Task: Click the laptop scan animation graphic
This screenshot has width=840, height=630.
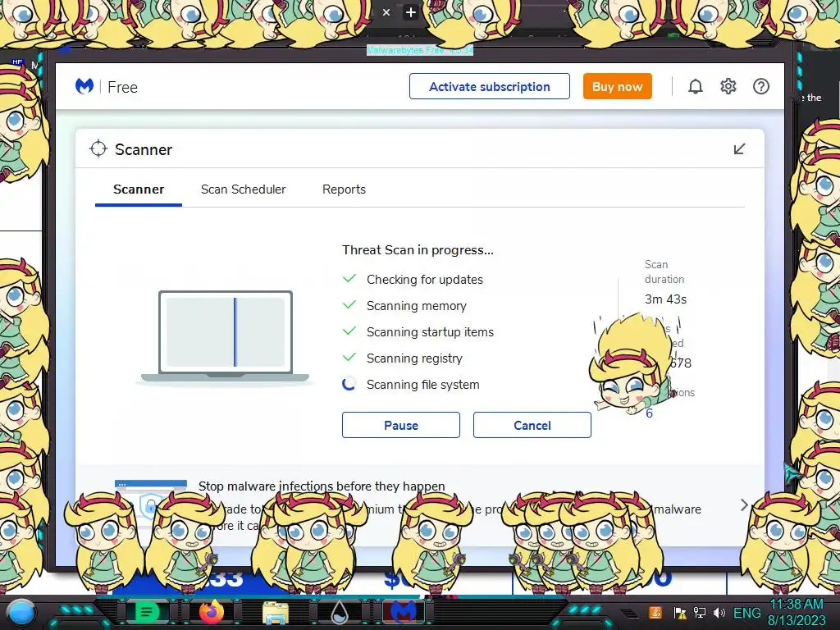Action: tap(225, 336)
